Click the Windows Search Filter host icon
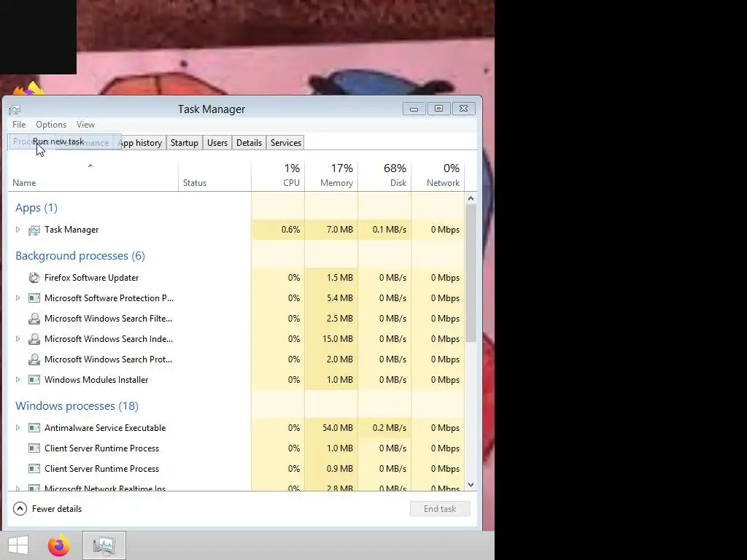 point(34,319)
